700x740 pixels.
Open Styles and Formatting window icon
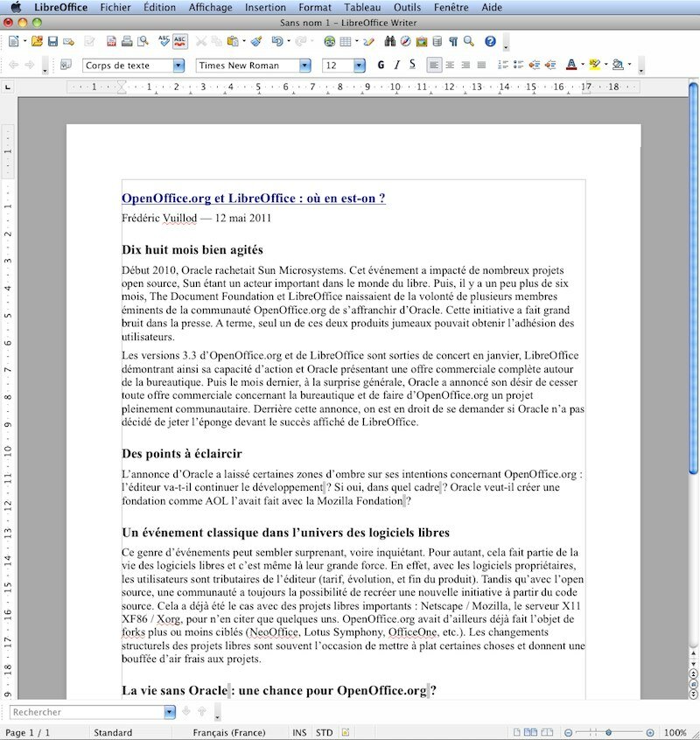(x=66, y=65)
